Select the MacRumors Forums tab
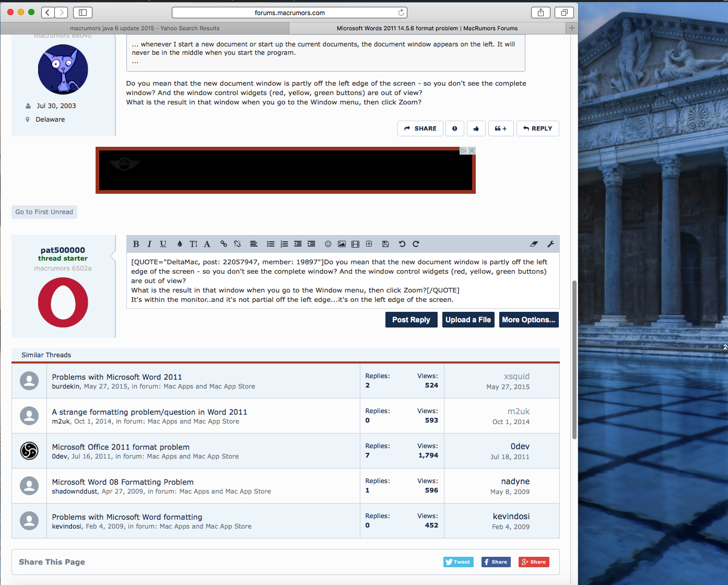The height and width of the screenshot is (585, 728). click(x=427, y=28)
